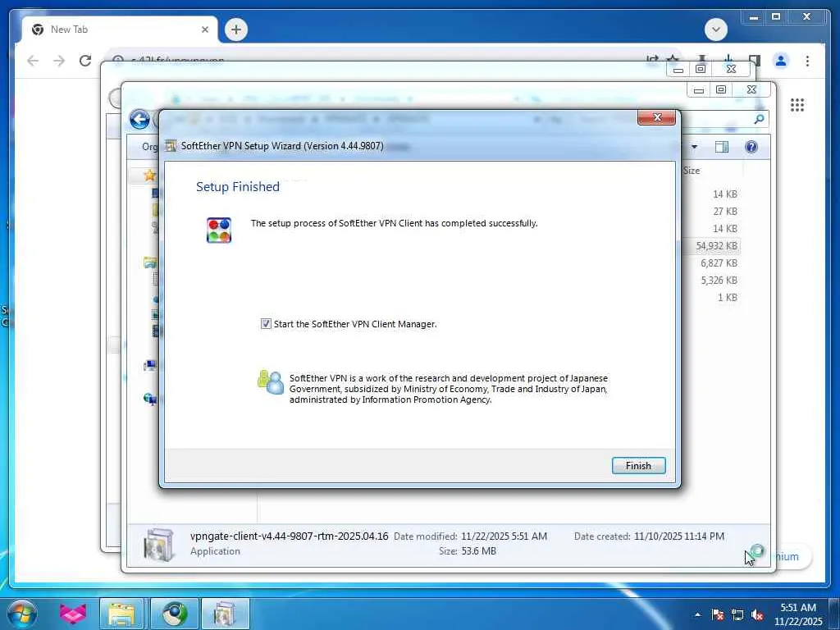Open the apps grid icon on New Tab

[797, 105]
